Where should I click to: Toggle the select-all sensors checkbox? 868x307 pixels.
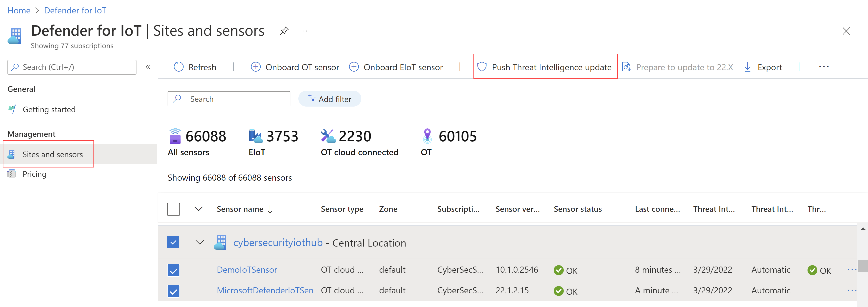[x=174, y=209]
